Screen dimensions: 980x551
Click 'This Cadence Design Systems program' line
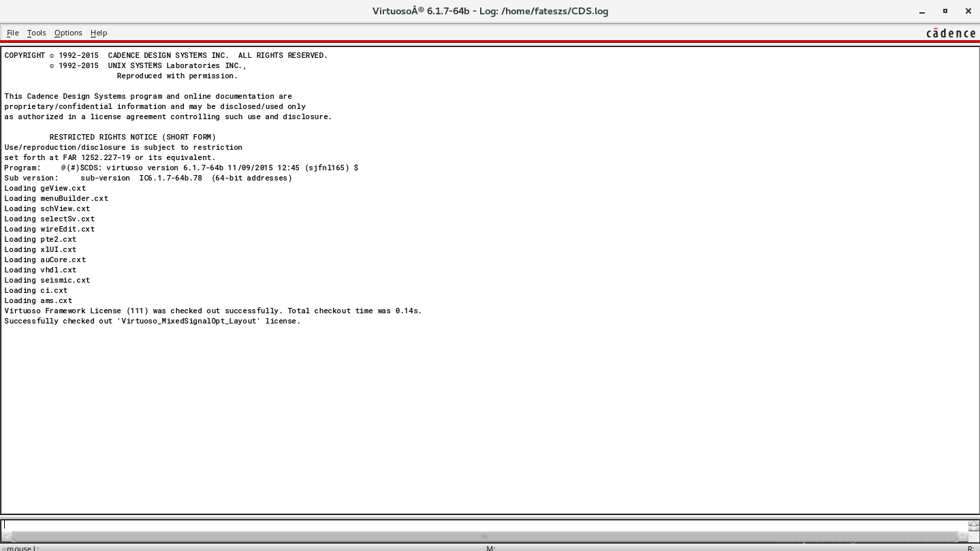148,96
